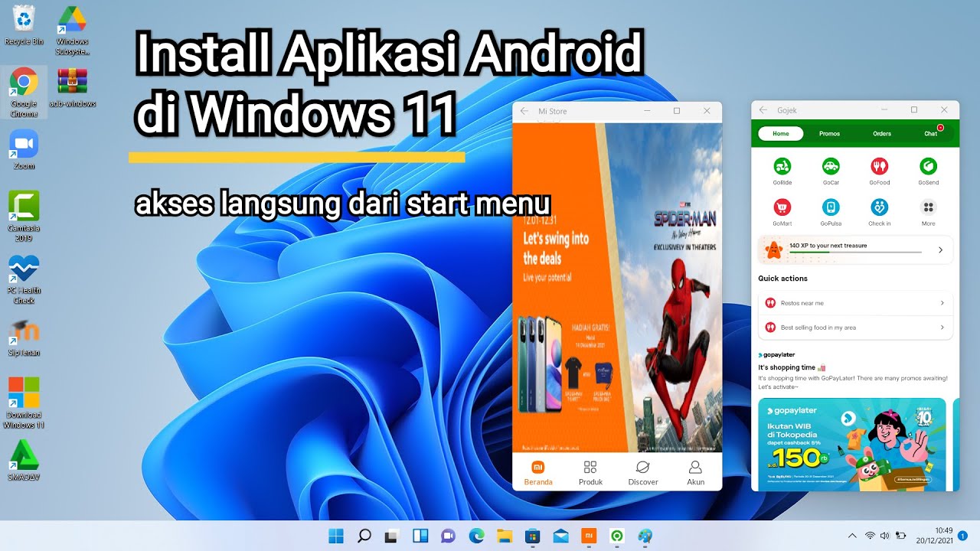
Task: Open Best selling food in my area
Action: (x=855, y=328)
